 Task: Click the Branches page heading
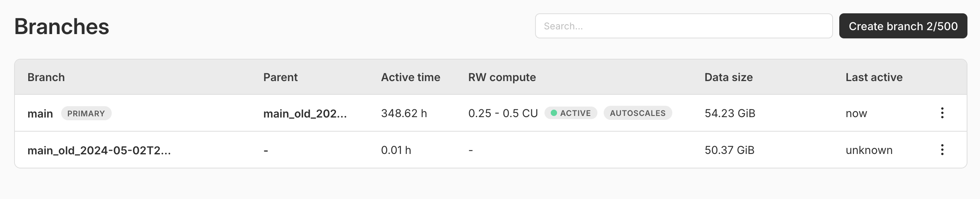point(62,27)
